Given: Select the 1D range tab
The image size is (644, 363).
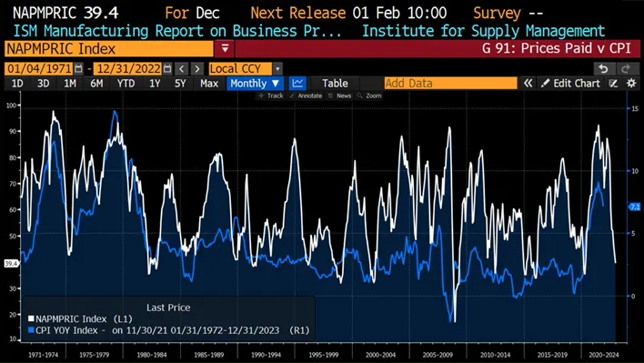Looking at the screenshot, I should [x=17, y=84].
